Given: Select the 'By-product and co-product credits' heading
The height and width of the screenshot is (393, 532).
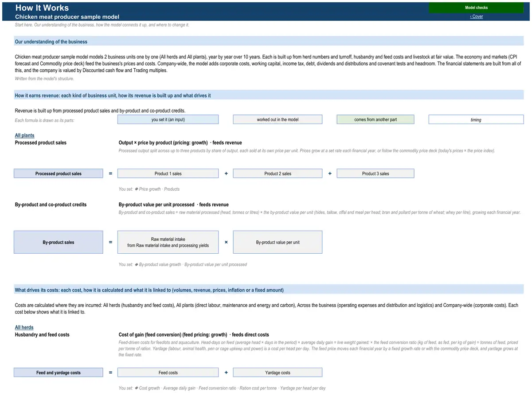Looking at the screenshot, I should pyautogui.click(x=51, y=204).
